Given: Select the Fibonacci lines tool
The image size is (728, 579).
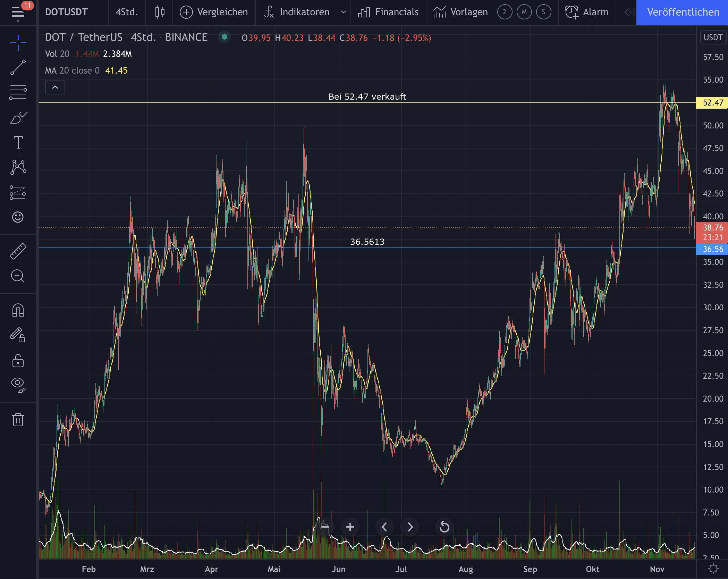Looking at the screenshot, I should tap(18, 92).
